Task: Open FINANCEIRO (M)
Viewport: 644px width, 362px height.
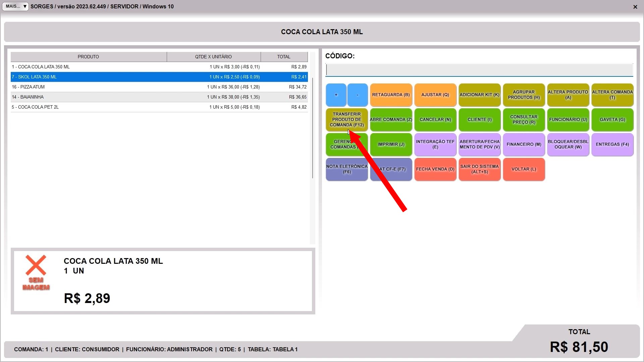Action: pyautogui.click(x=524, y=144)
